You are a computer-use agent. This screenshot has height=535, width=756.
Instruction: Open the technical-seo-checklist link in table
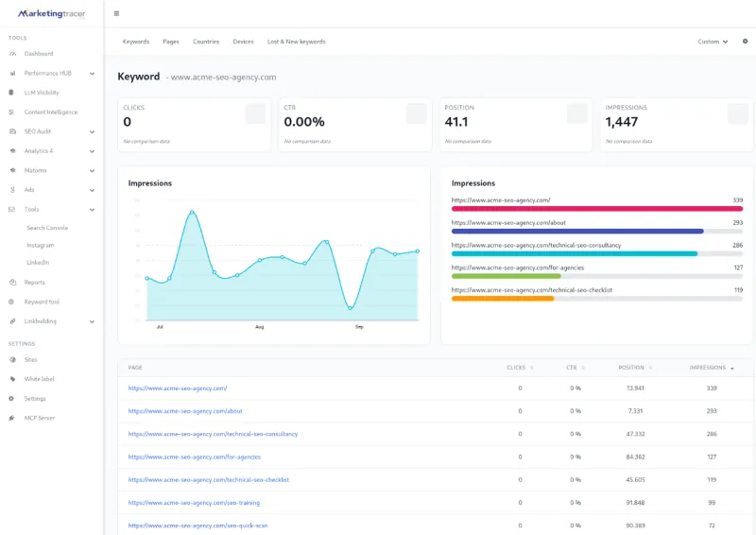(208, 479)
